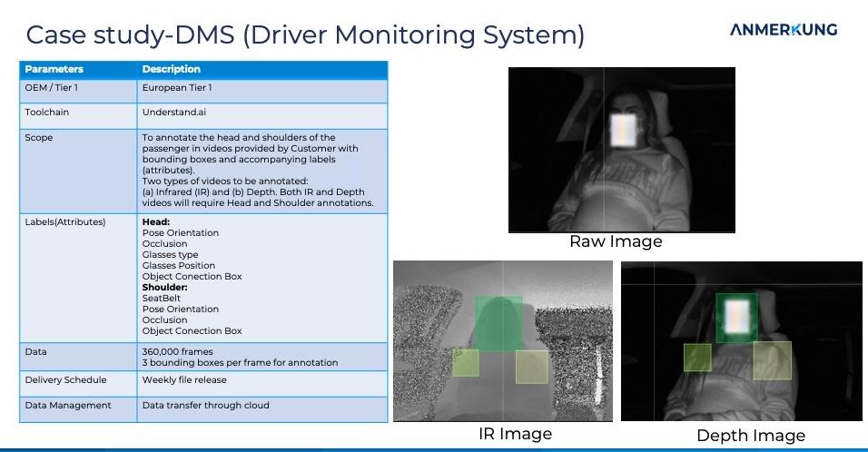Viewport: 868px width, 452px height.
Task: Click the 'IR Image' caption
Action: [515, 434]
